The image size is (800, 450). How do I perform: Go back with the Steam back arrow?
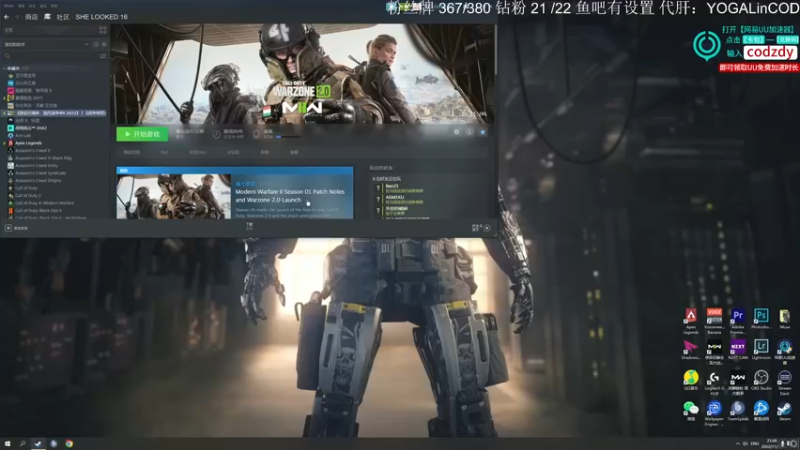pos(6,17)
